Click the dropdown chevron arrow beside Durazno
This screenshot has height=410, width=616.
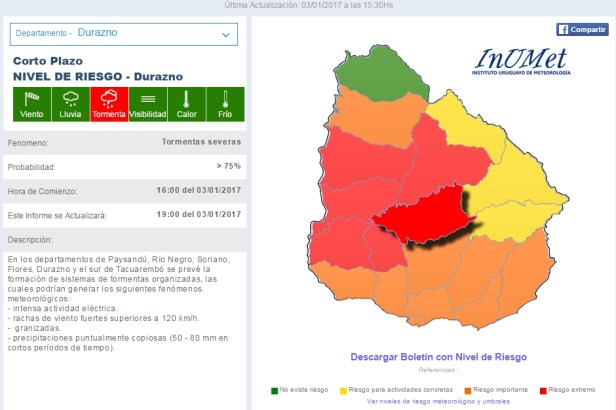tap(225, 34)
